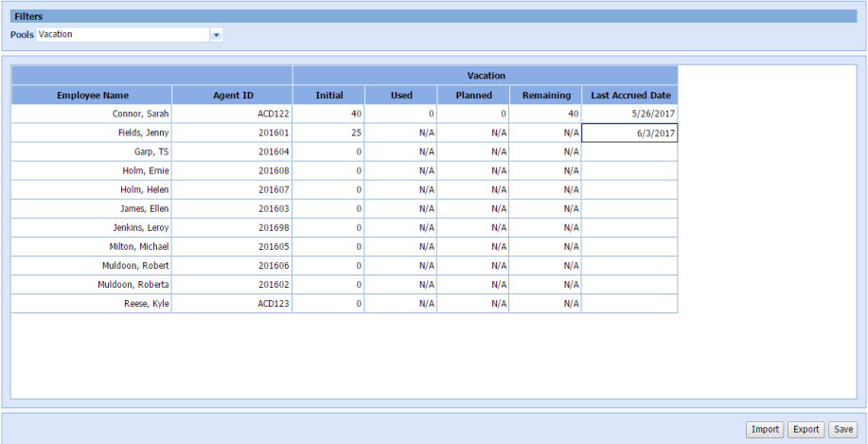Click the Agent ID column header

click(232, 95)
